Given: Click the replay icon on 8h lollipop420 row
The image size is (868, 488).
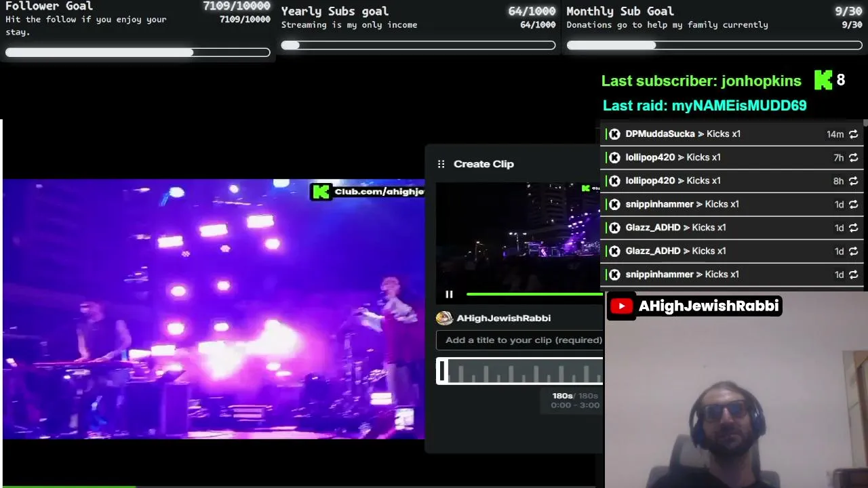Looking at the screenshot, I should pyautogui.click(x=853, y=181).
